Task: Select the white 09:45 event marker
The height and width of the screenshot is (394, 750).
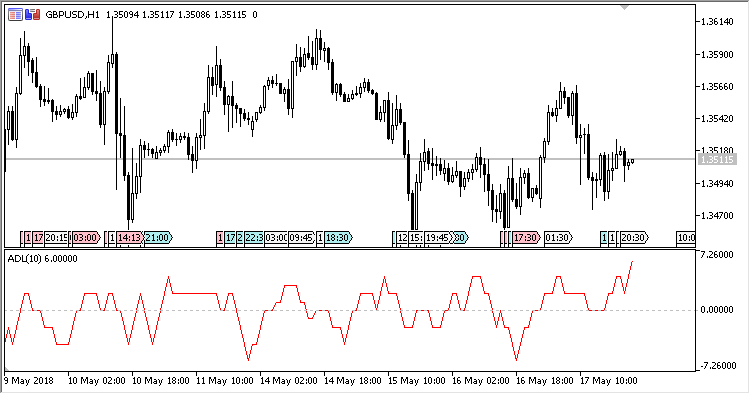Action: click(x=301, y=238)
